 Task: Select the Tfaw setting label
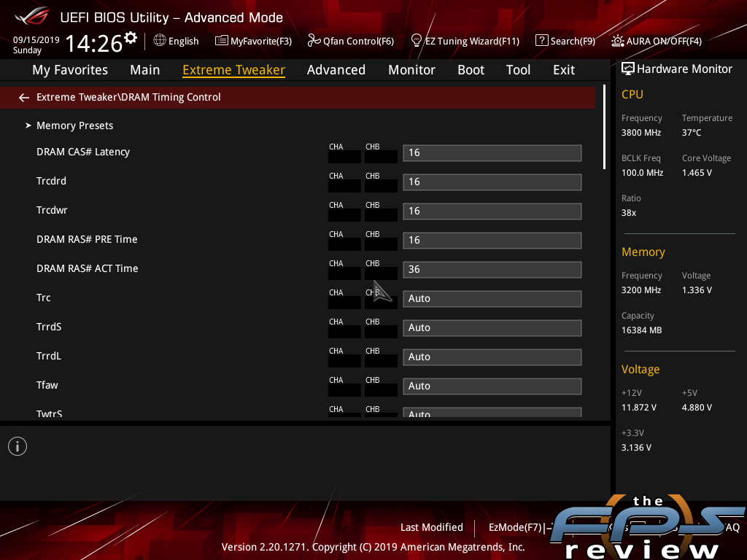click(x=47, y=385)
